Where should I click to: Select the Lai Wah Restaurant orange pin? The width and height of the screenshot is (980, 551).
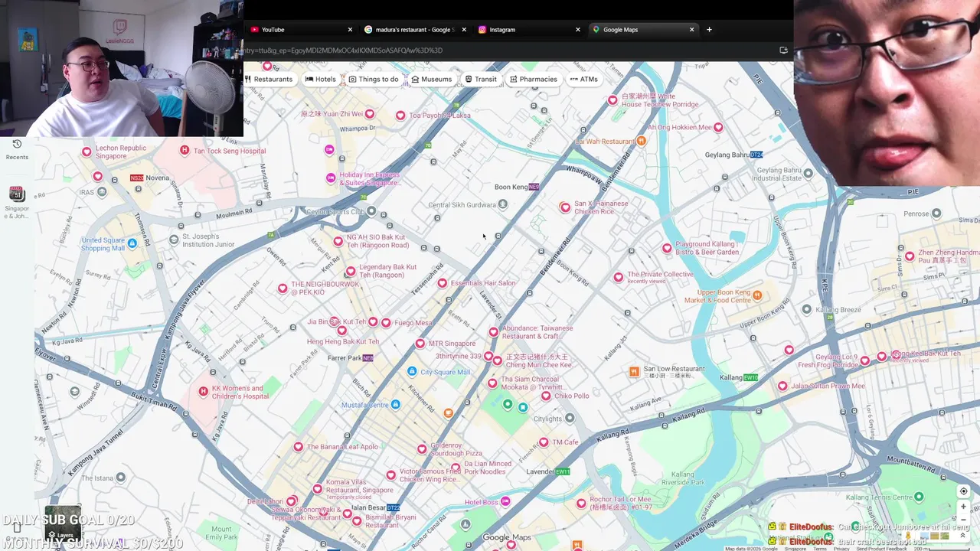[642, 141]
